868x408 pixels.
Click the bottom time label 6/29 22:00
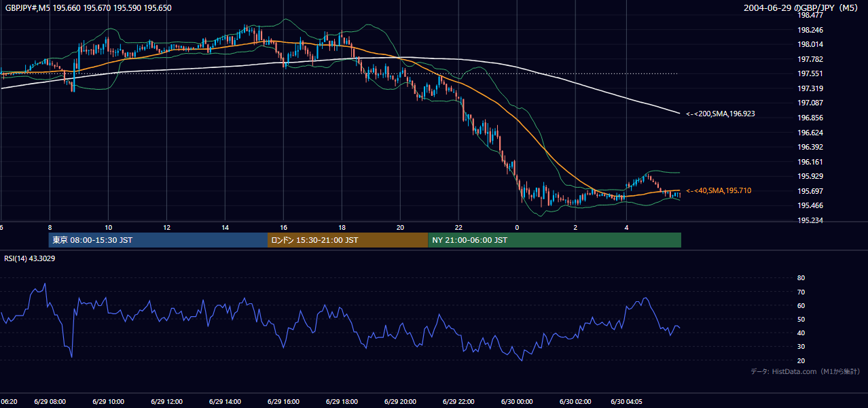click(x=459, y=402)
